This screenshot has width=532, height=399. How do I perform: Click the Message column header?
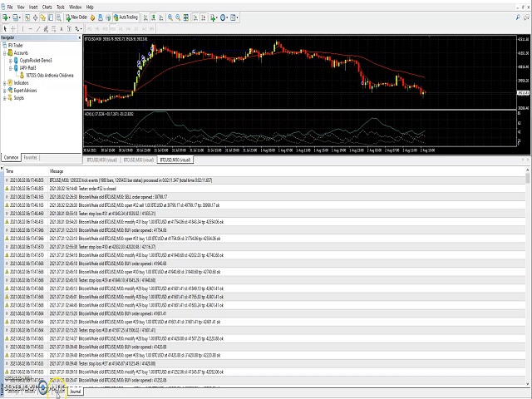point(57,171)
